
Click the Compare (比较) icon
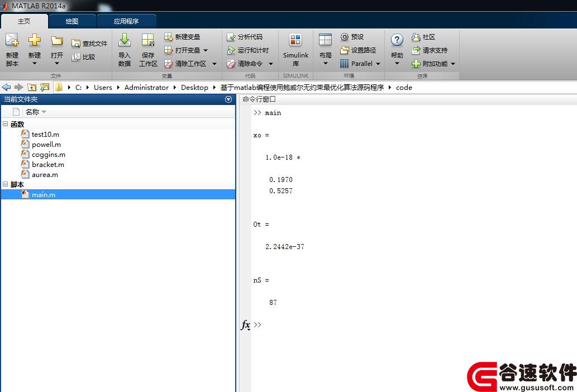pyautogui.click(x=76, y=57)
